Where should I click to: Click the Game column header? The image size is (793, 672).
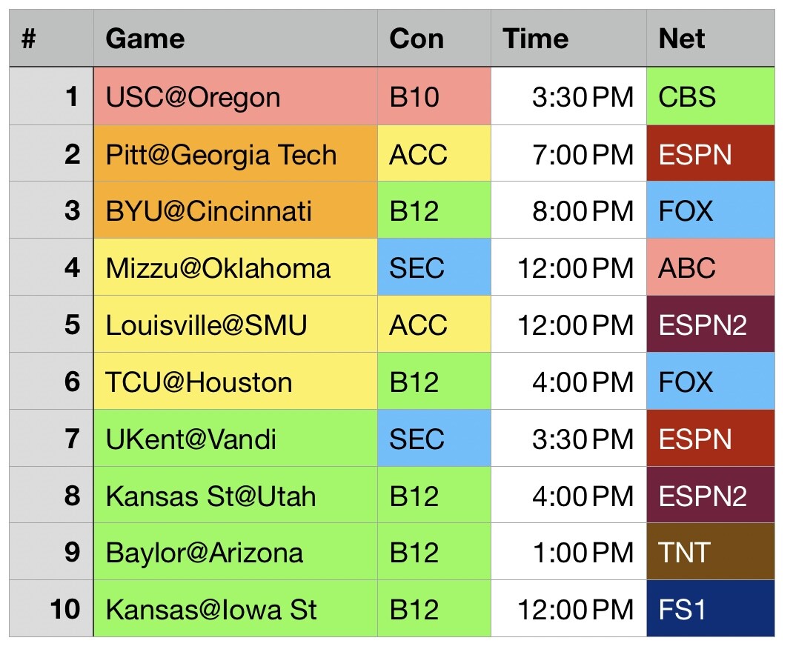coord(236,39)
